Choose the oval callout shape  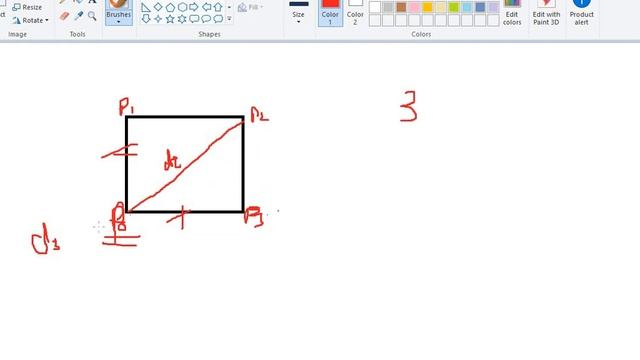click(x=207, y=19)
